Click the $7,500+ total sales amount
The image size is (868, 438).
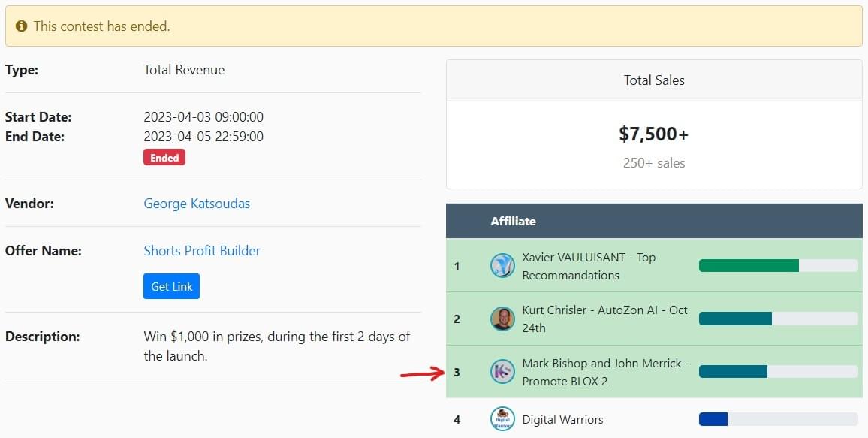653,134
